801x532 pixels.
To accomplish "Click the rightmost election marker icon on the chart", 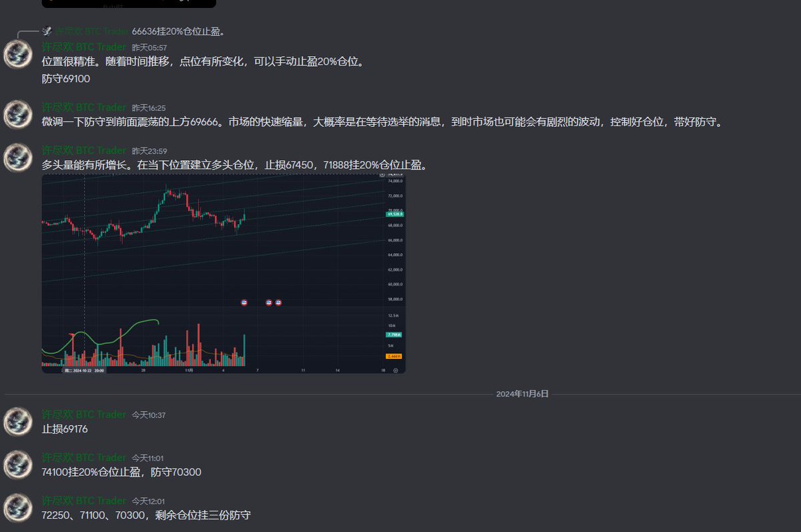I will [x=279, y=302].
